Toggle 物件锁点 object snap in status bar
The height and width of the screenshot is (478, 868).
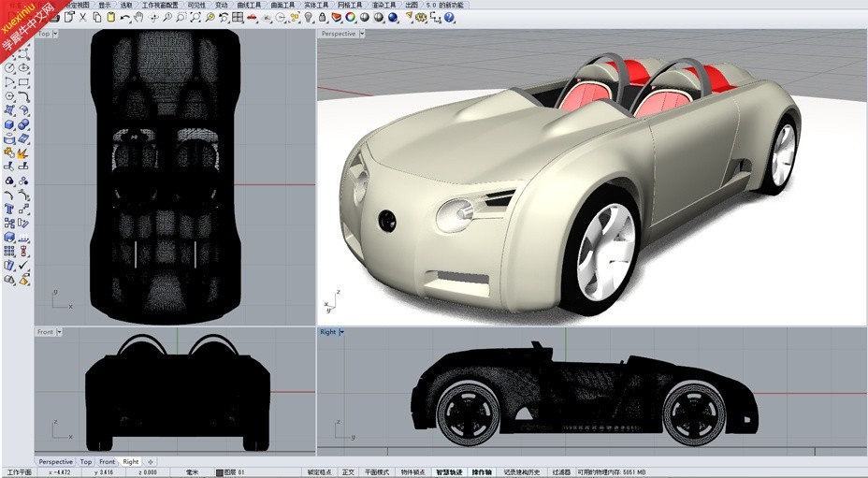(413, 472)
